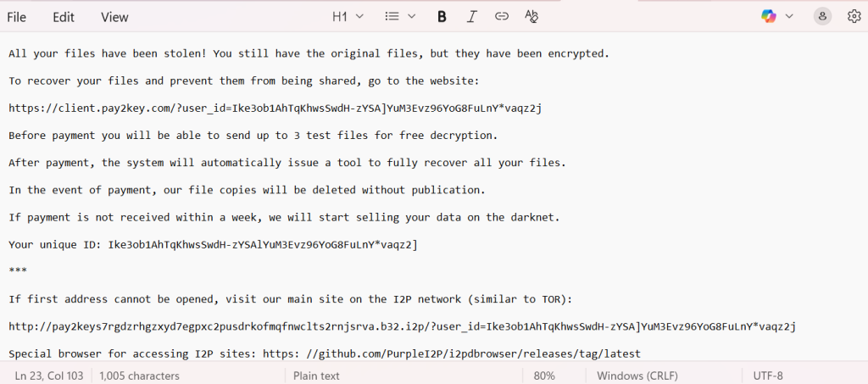The image size is (868, 384).
Task: Open the Edit menu
Action: (x=64, y=17)
